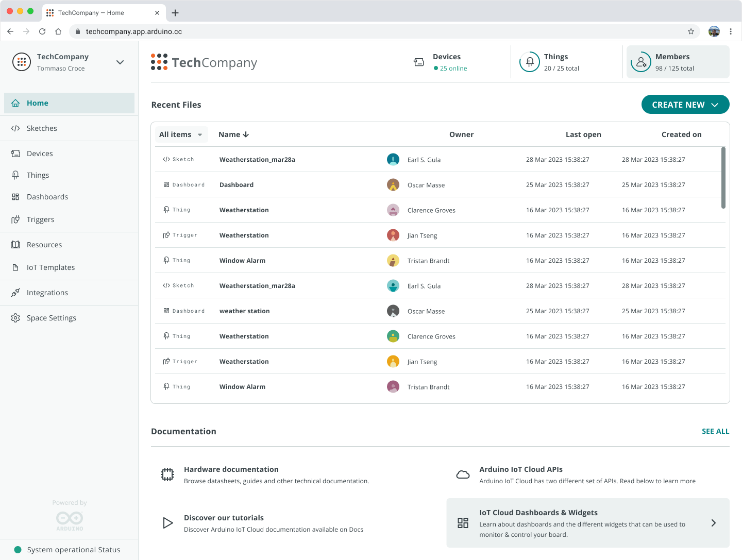Image resolution: width=742 pixels, height=560 pixels.
Task: Click the Triggers plug icon in sidebar
Action: tap(15, 219)
